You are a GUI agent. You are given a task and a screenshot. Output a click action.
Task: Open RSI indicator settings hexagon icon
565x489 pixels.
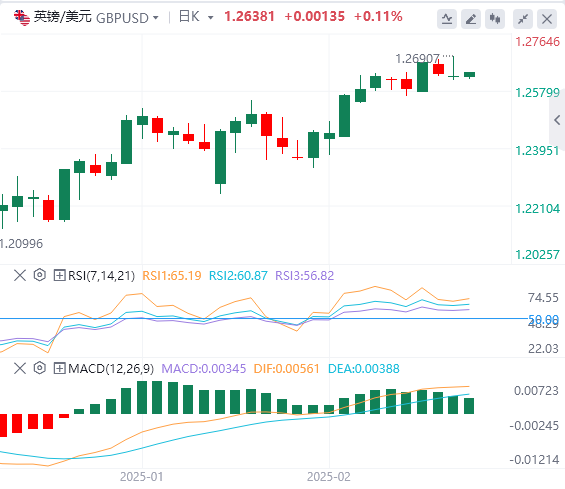click(40, 275)
